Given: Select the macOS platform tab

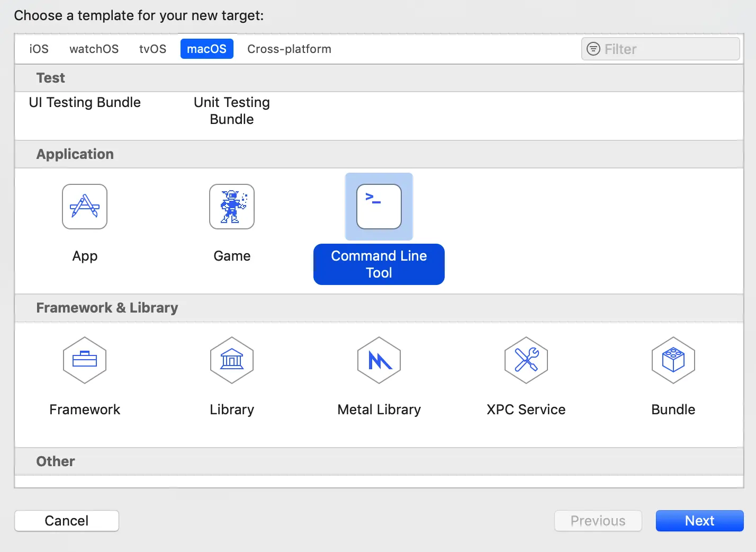Looking at the screenshot, I should (x=207, y=49).
